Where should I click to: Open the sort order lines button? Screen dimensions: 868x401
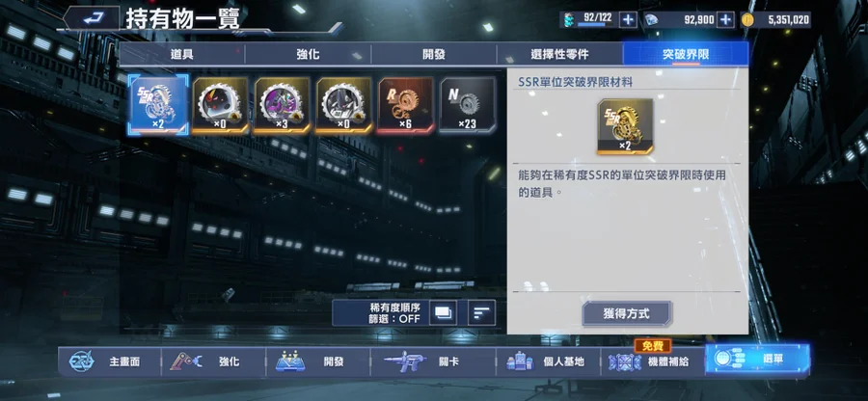[x=481, y=313]
